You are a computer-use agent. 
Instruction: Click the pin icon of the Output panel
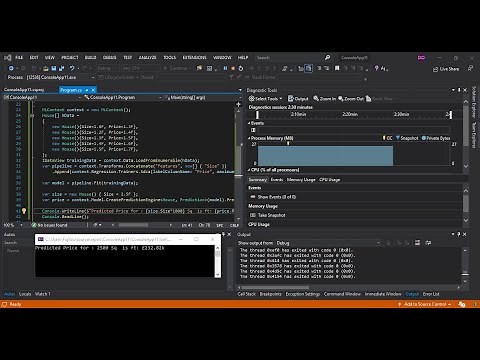pos(459,234)
